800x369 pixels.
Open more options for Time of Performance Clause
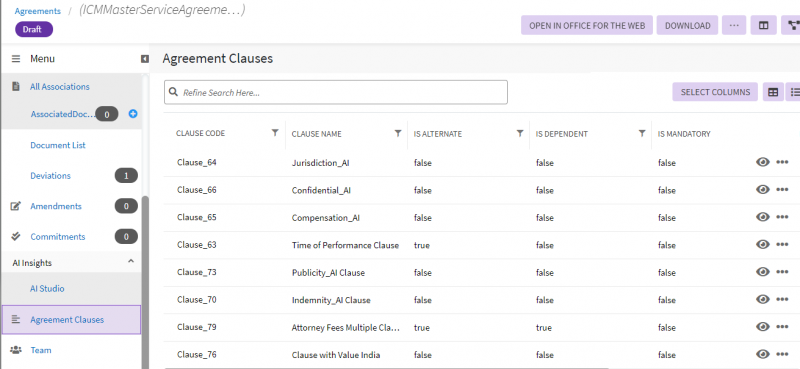[782, 244]
